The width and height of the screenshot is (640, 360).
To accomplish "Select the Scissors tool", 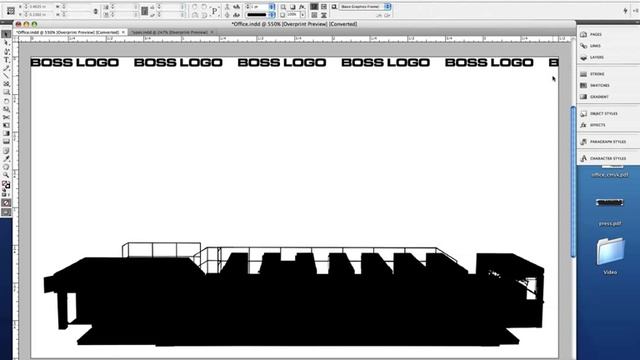I will click(x=6, y=117).
